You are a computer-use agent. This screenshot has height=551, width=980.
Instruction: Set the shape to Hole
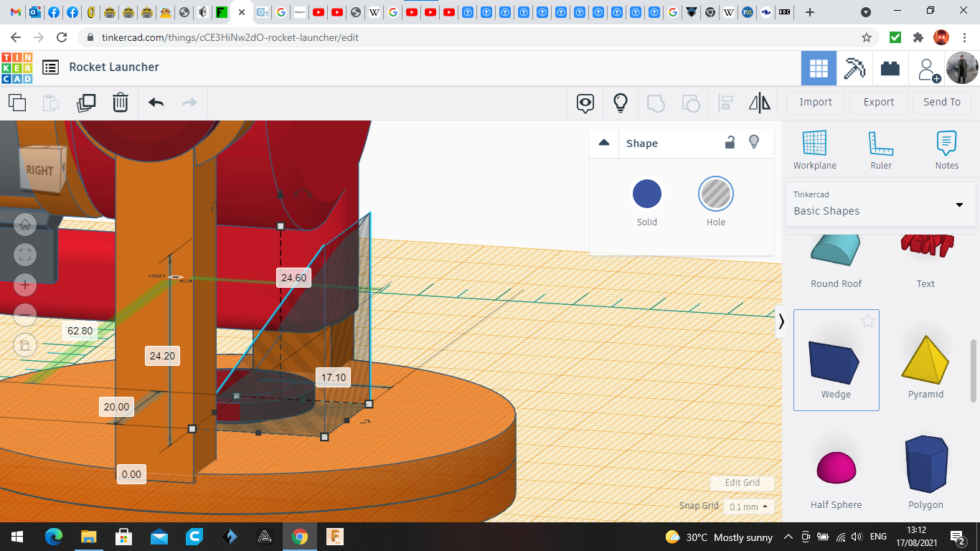716,194
